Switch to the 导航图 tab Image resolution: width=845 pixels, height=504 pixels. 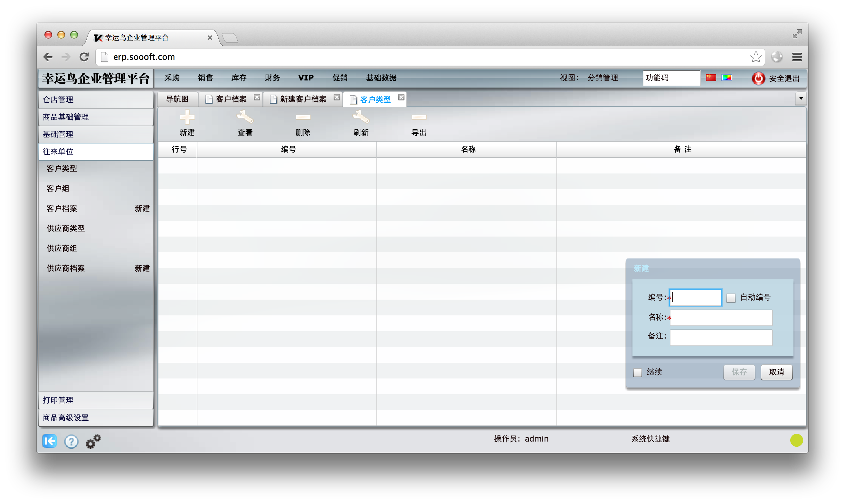point(177,99)
